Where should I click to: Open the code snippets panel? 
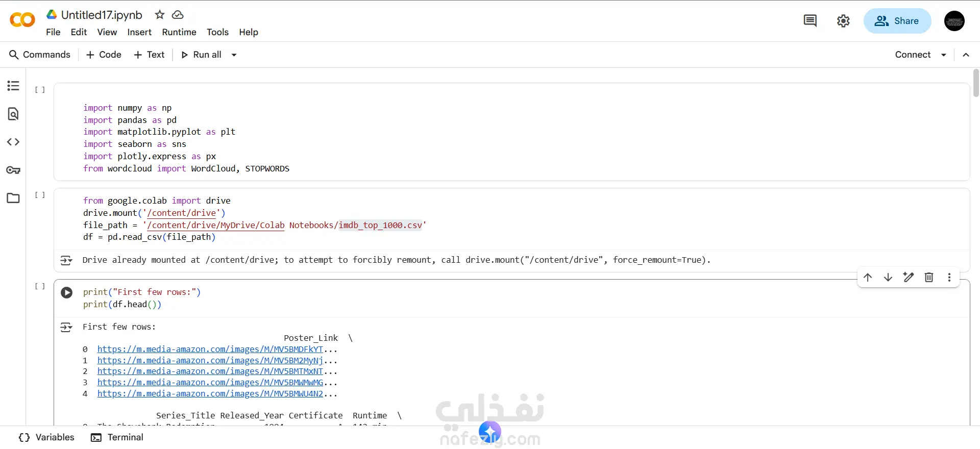[x=13, y=142]
